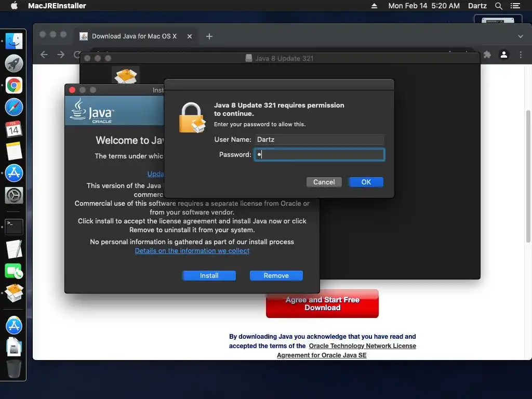The height and width of the screenshot is (399, 532).
Task: Open Chrome extensions puzzle icon
Action: pos(487,55)
